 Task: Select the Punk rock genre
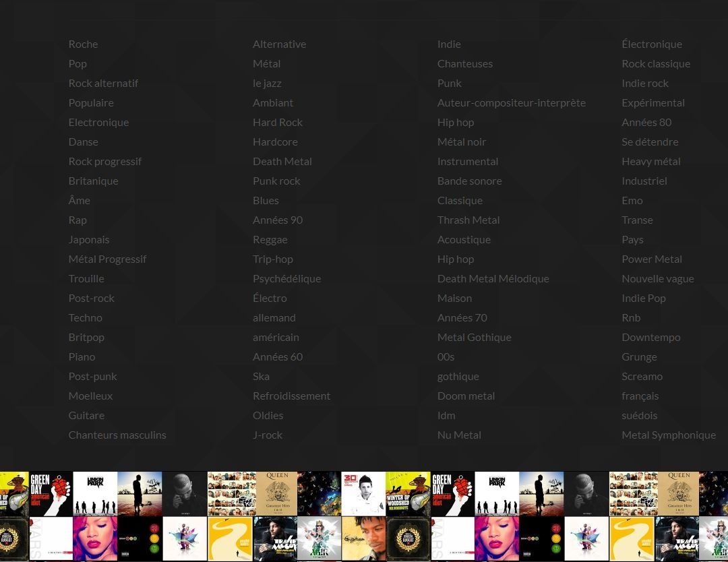(x=276, y=181)
